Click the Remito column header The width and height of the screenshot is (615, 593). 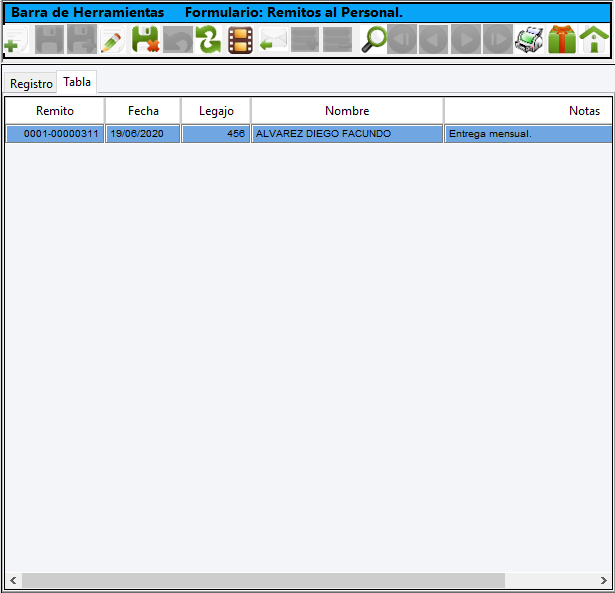[55, 111]
